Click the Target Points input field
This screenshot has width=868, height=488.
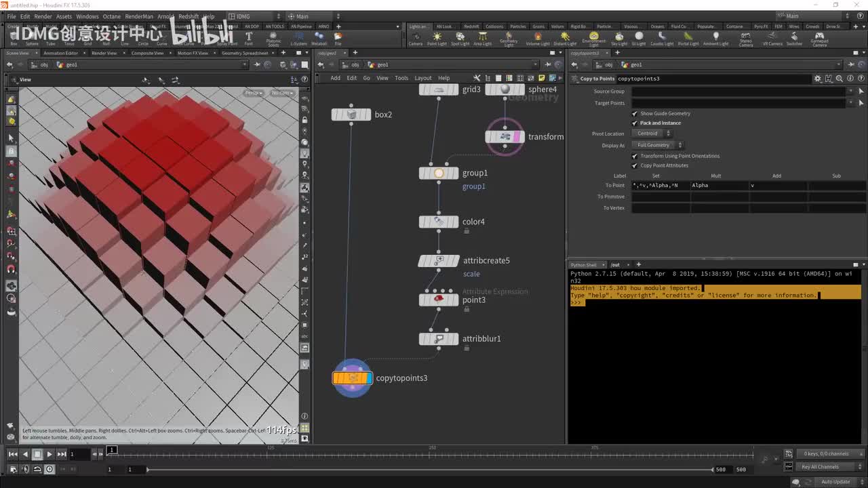point(738,103)
